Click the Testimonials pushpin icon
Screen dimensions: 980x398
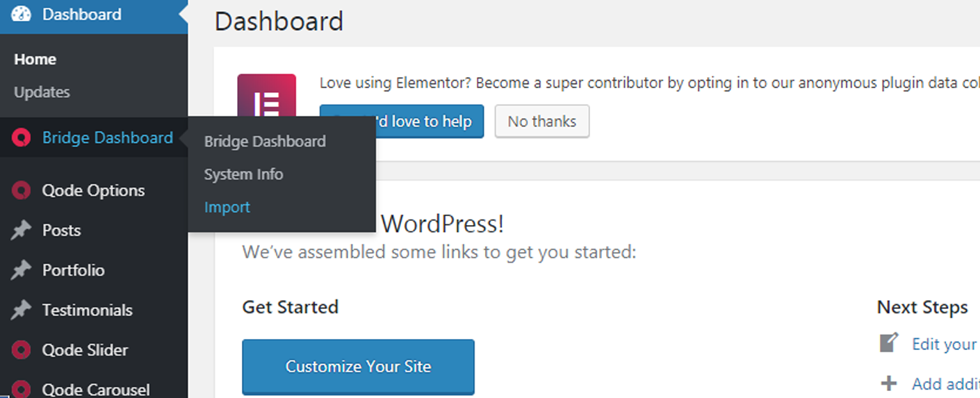(x=22, y=310)
